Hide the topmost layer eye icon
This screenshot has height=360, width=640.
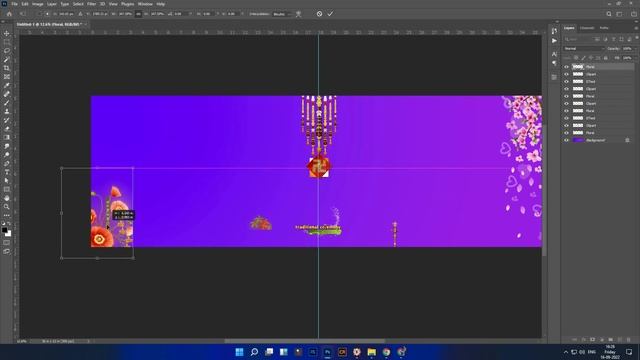click(566, 67)
